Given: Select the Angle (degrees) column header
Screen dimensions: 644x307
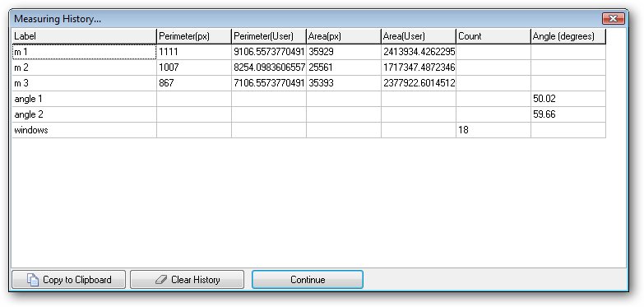Looking at the screenshot, I should 568,36.
